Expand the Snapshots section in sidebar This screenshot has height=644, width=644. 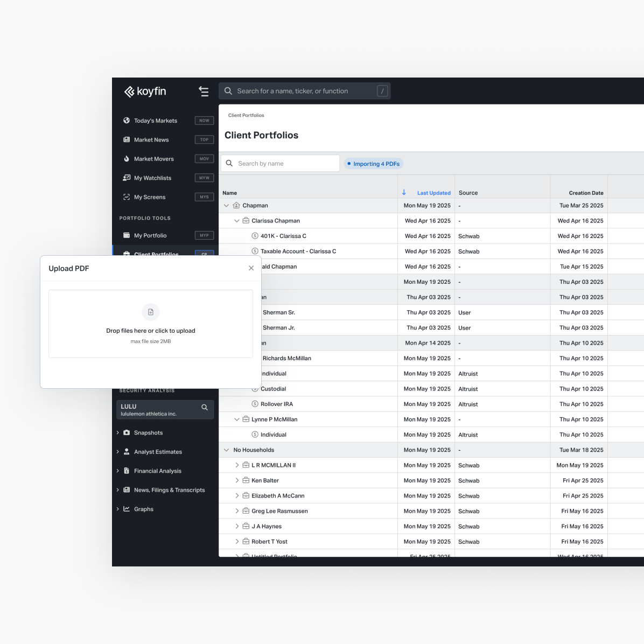point(118,433)
